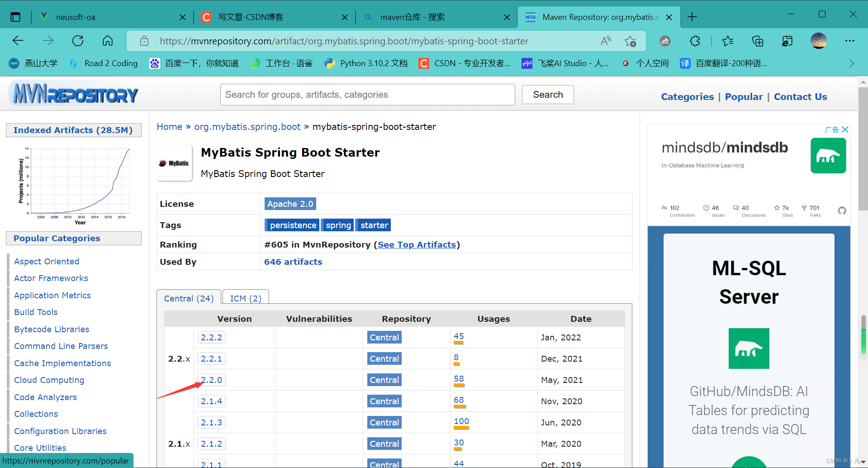Screen dimensions: 868x468
Task: Open the Popular header link
Action: tap(744, 96)
